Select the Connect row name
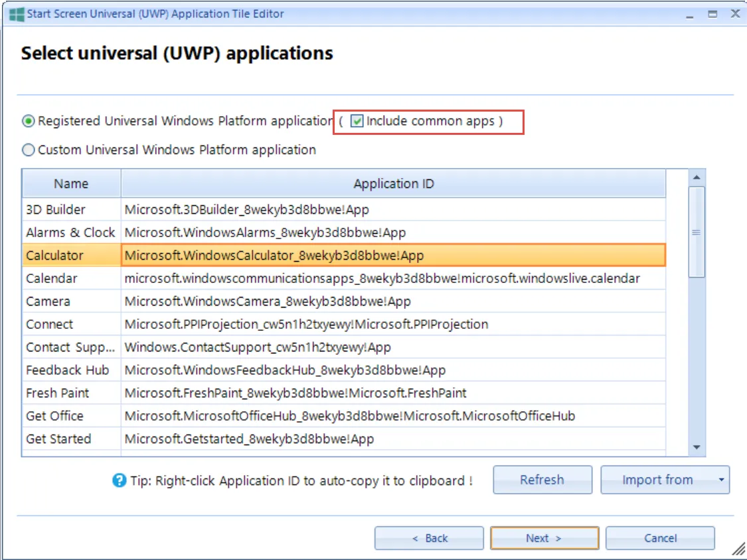 [72, 324]
